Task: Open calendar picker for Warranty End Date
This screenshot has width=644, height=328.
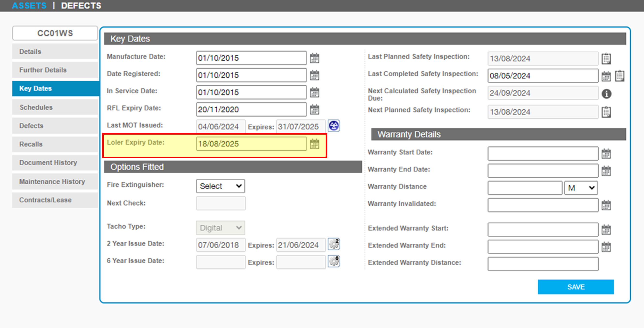Action: tap(606, 171)
